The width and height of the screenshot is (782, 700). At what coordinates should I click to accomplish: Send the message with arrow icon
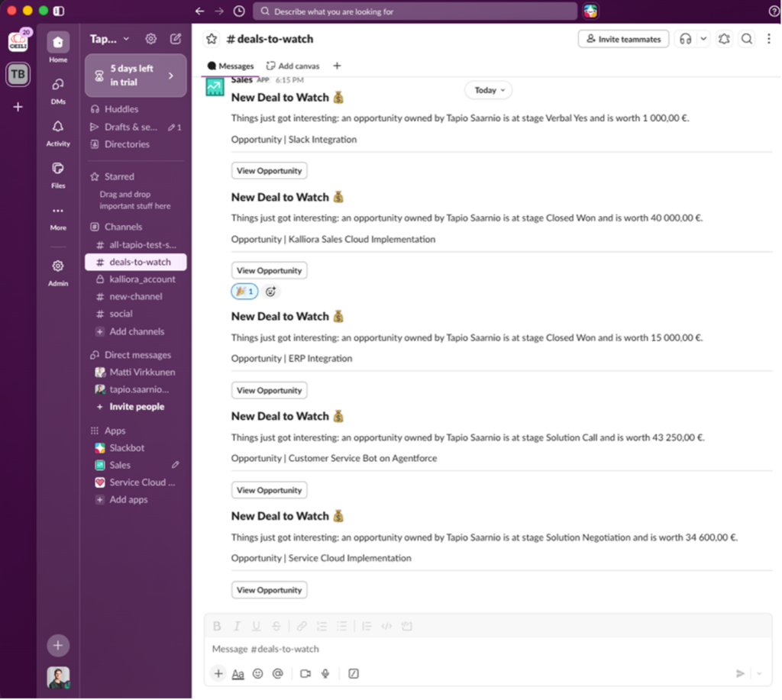[740, 674]
